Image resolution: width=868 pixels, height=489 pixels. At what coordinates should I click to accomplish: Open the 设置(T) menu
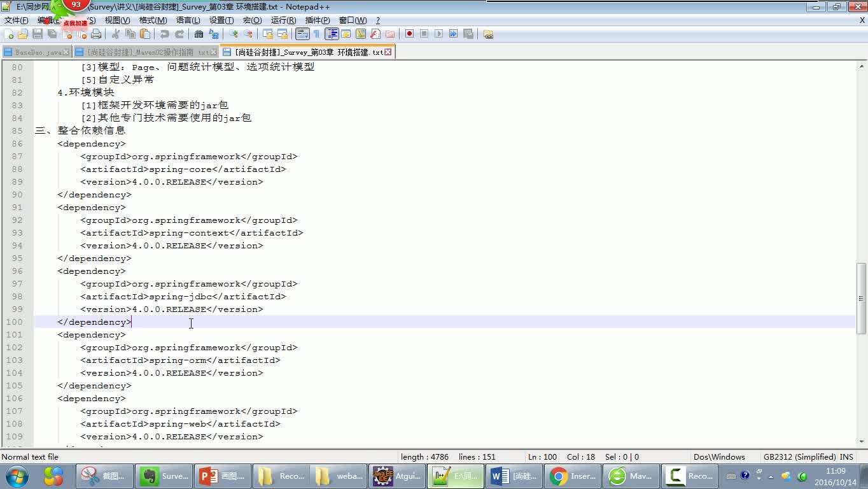click(221, 20)
